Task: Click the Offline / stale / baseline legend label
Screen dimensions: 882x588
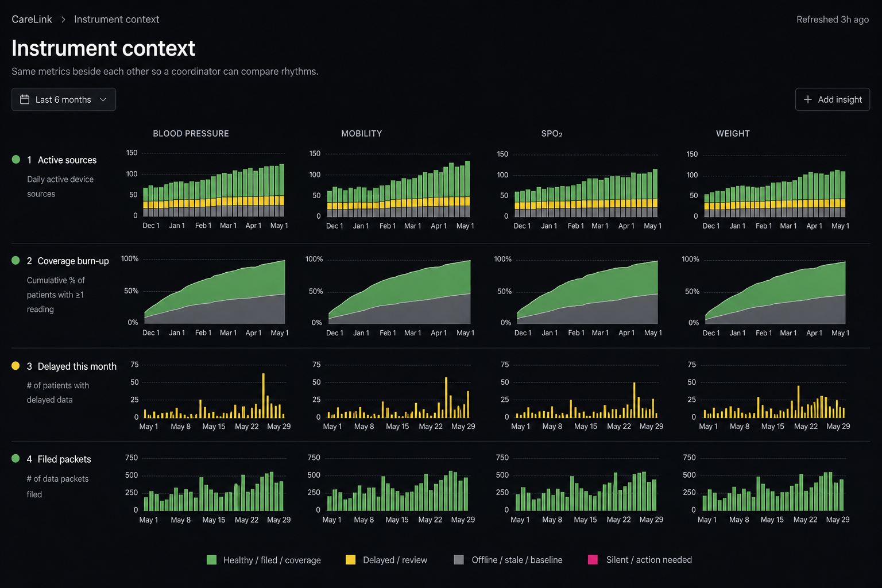Action: click(x=517, y=560)
